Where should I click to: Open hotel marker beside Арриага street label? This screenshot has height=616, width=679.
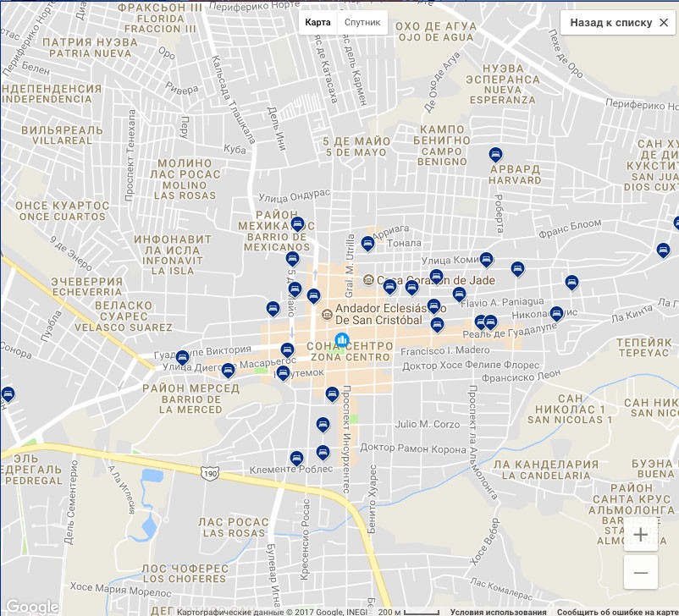(x=367, y=244)
